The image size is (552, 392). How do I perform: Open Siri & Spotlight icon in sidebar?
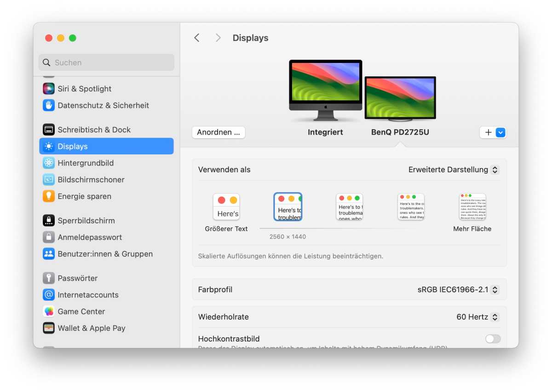(49, 89)
